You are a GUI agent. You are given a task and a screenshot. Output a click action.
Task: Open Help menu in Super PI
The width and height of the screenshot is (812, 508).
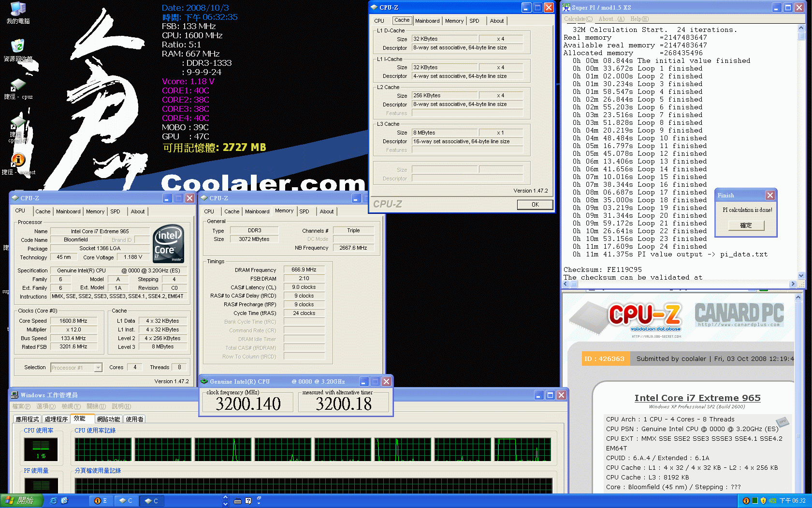click(639, 19)
